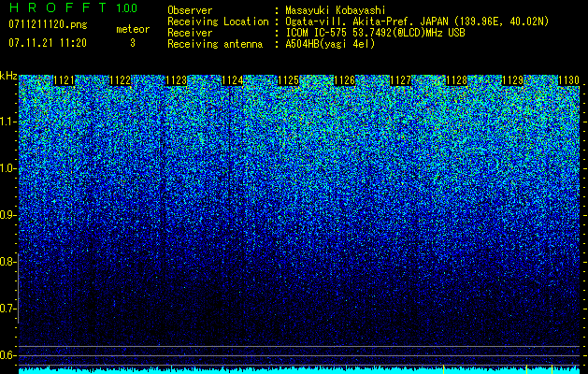
Task: Click the 0.6 frequency axis label
Action: click(x=7, y=355)
